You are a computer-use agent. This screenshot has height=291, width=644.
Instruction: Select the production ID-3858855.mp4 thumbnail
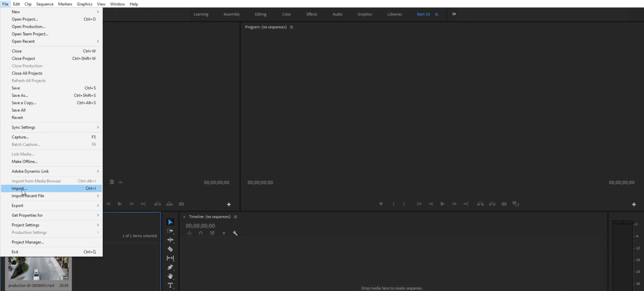click(38, 269)
